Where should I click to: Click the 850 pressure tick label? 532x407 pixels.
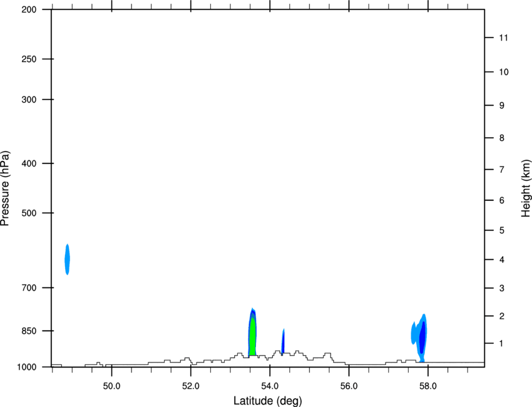click(x=29, y=331)
